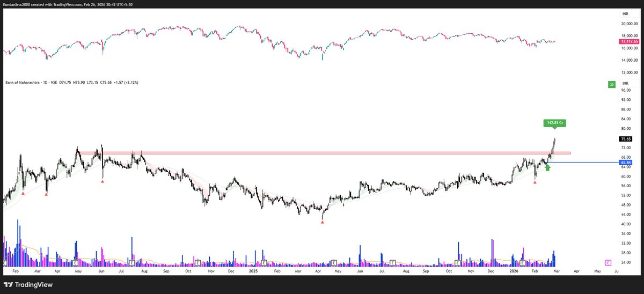Click the 12,000.00 value on the index scale
Screen dimensions: 644x294
coord(629,72)
